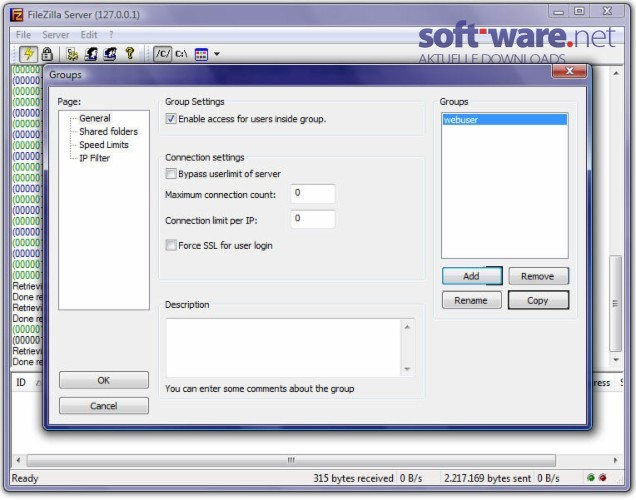Click Description box scroll down arrow
Screen dimensions: 636x500
click(407, 369)
